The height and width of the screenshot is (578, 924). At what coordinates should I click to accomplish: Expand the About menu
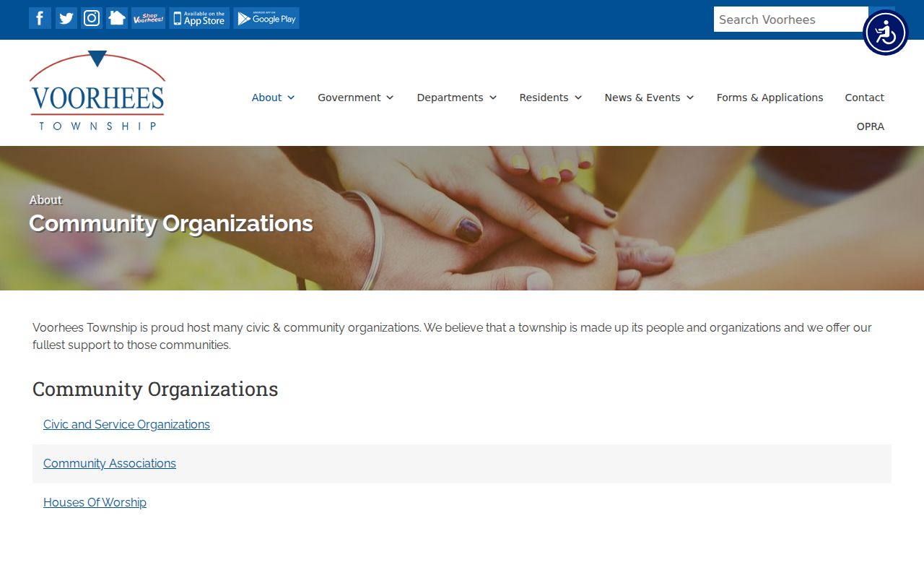click(x=273, y=98)
